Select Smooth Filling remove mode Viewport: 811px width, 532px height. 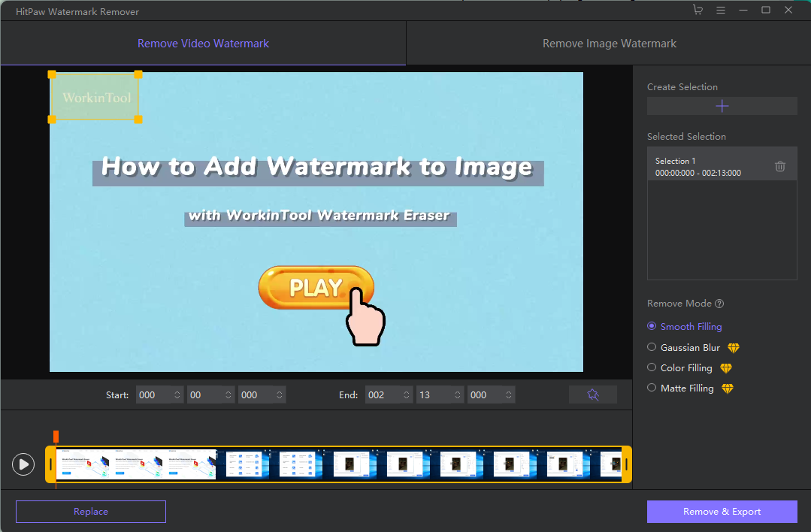click(652, 326)
